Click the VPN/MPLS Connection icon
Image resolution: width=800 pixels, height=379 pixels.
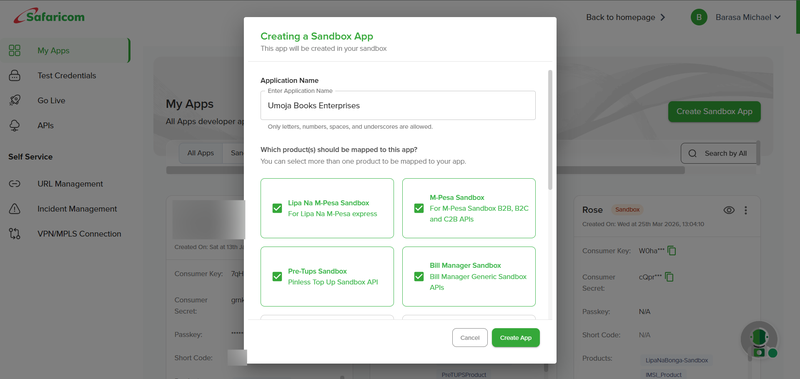15,234
